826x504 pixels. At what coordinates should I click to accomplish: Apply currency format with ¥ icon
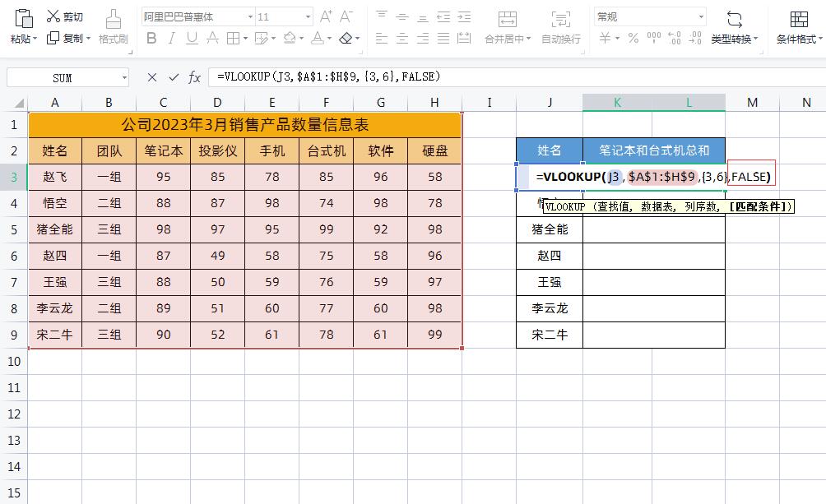coord(606,38)
